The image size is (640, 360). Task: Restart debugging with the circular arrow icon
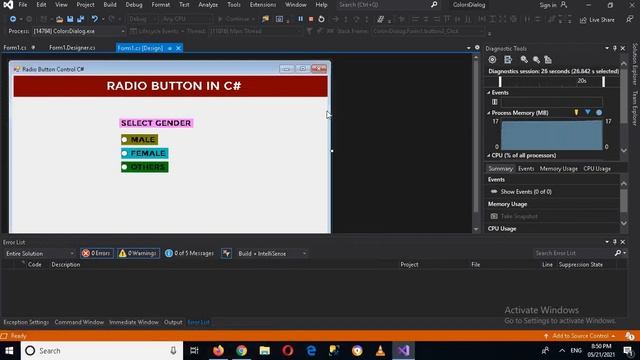pos(322,19)
